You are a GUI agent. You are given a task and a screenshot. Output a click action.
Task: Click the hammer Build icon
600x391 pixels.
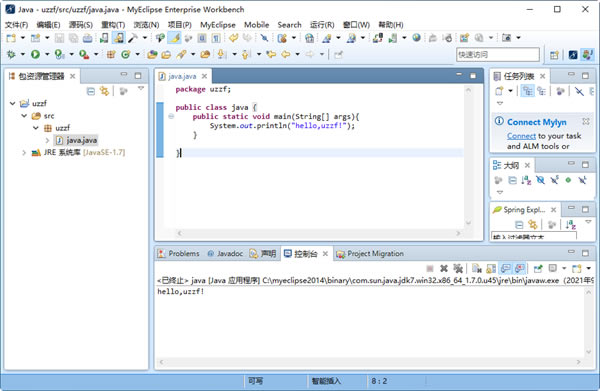133,38
